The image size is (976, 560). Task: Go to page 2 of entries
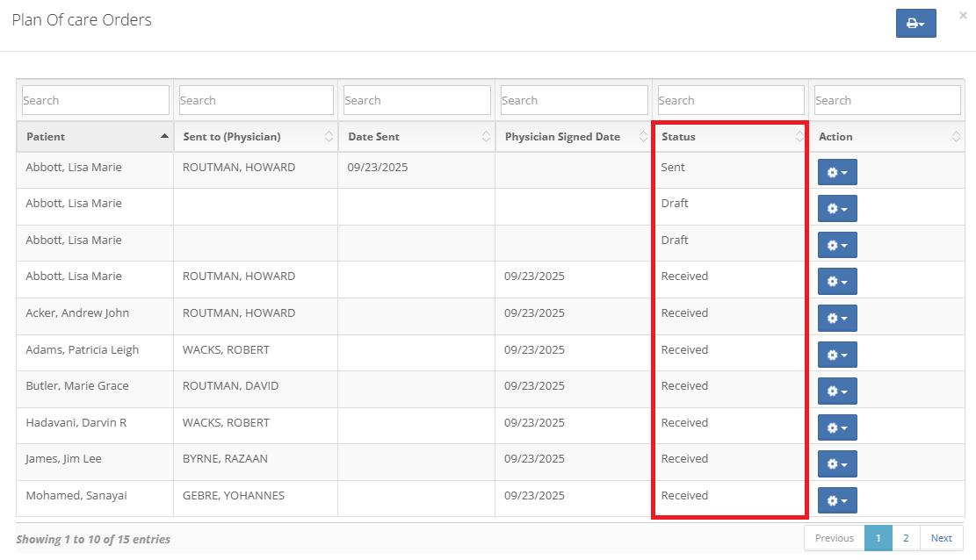pos(906,538)
